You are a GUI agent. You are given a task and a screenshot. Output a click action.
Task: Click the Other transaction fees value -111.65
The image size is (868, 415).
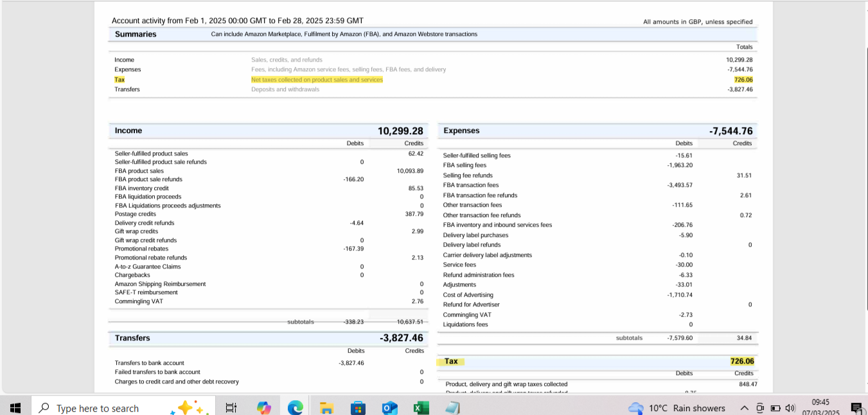pyautogui.click(x=682, y=205)
